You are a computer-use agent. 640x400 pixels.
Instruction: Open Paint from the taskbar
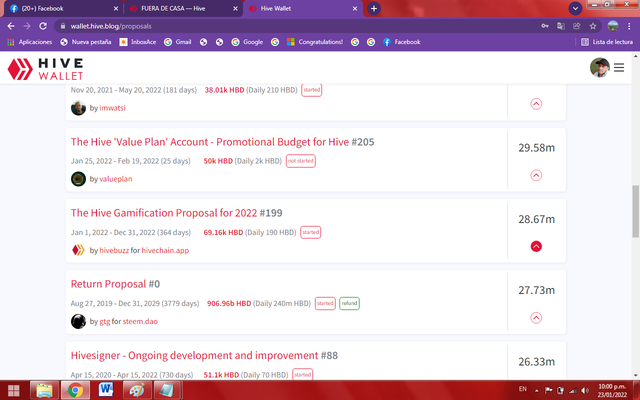(x=136, y=390)
